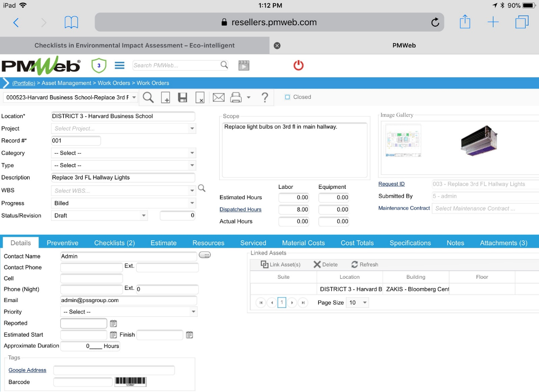Click the Contact Name ellipsis button
The image size is (539, 392).
[x=205, y=255]
